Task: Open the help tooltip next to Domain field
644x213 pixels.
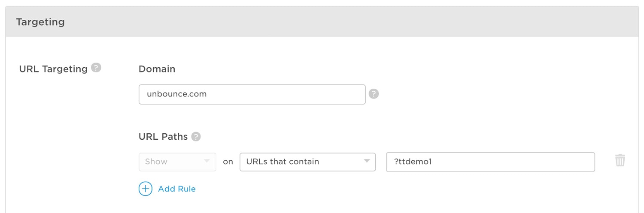Action: pyautogui.click(x=374, y=94)
